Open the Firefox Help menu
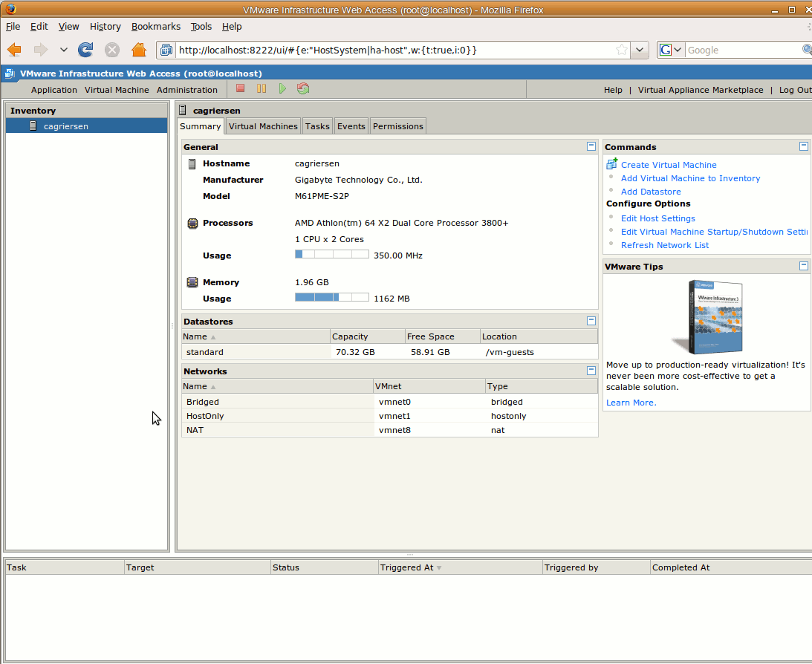 point(232,27)
